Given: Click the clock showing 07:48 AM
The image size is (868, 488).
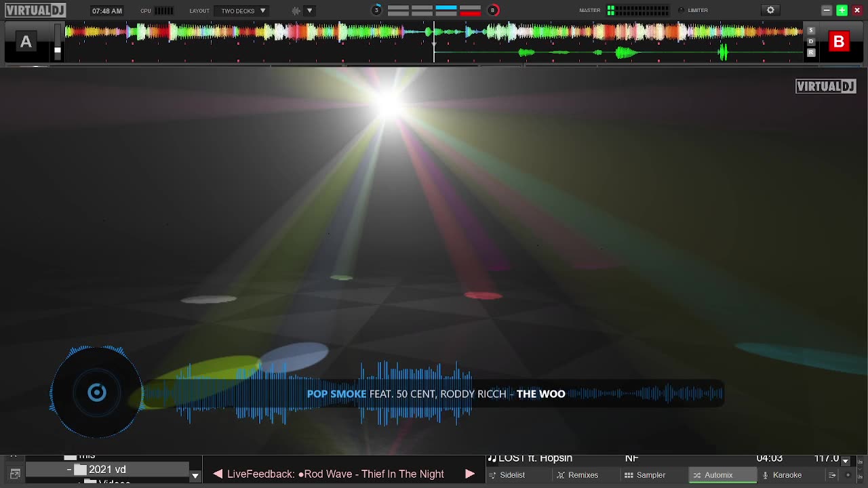Looking at the screenshot, I should pyautogui.click(x=107, y=11).
